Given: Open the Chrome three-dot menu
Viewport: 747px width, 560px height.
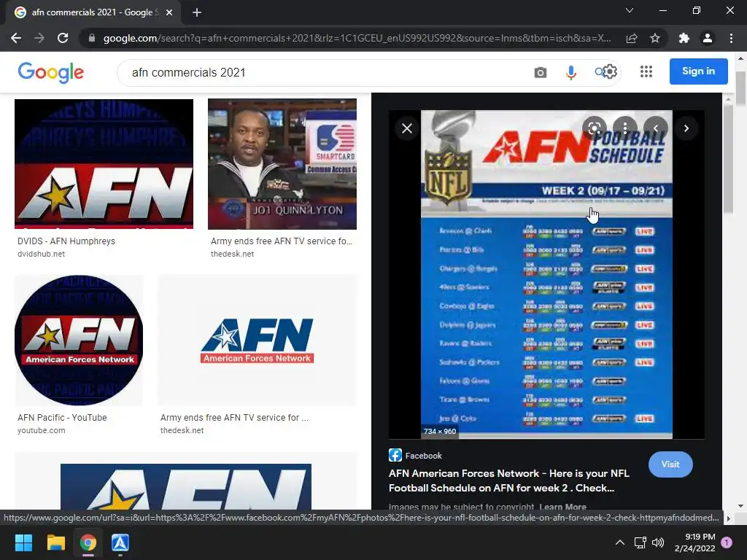Looking at the screenshot, I should (731, 38).
